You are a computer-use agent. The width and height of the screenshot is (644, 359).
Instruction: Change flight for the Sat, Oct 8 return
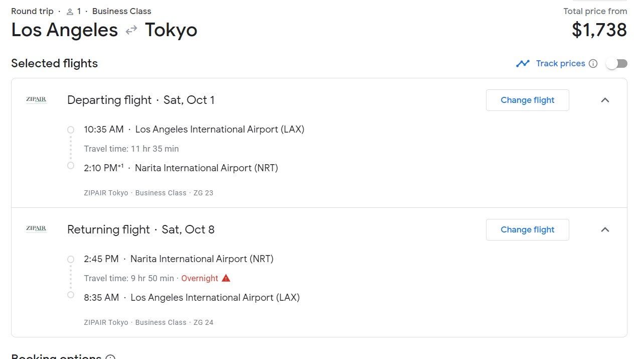[527, 229]
